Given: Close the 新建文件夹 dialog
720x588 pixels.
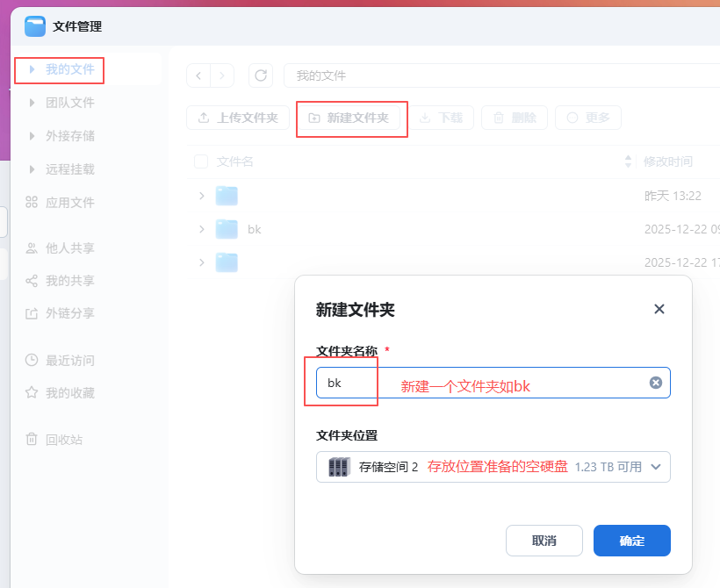Looking at the screenshot, I should coord(659,309).
